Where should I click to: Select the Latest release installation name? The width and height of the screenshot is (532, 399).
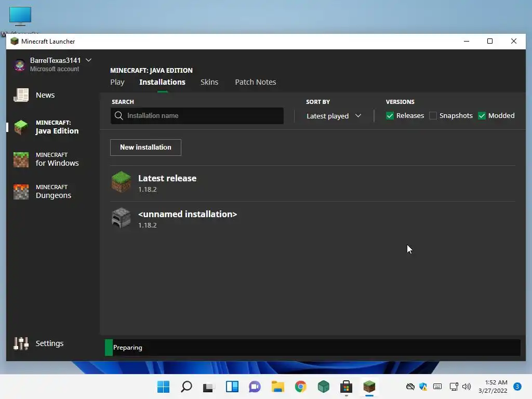167,178
